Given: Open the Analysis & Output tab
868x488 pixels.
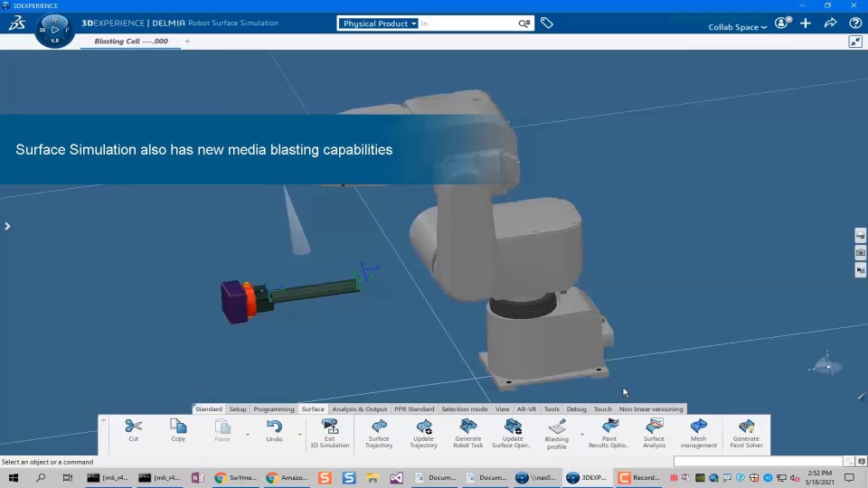Looking at the screenshot, I should click(x=359, y=408).
